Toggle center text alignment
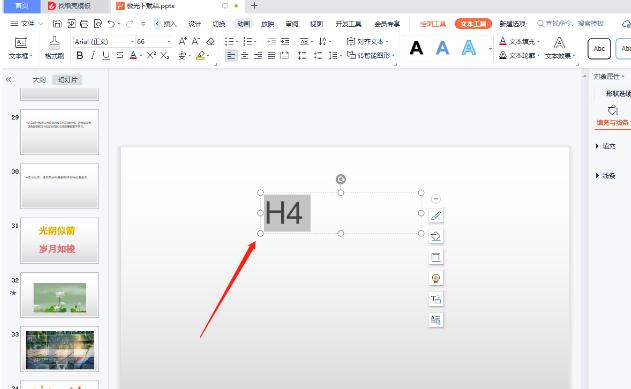The image size is (631, 389). point(245,56)
